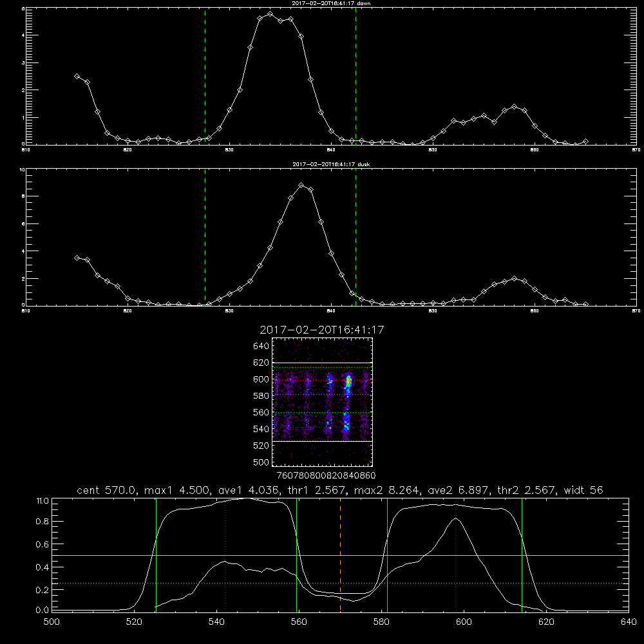Click the y-axis label '10' of the dusk plot
644x644 pixels.
click(x=22, y=169)
